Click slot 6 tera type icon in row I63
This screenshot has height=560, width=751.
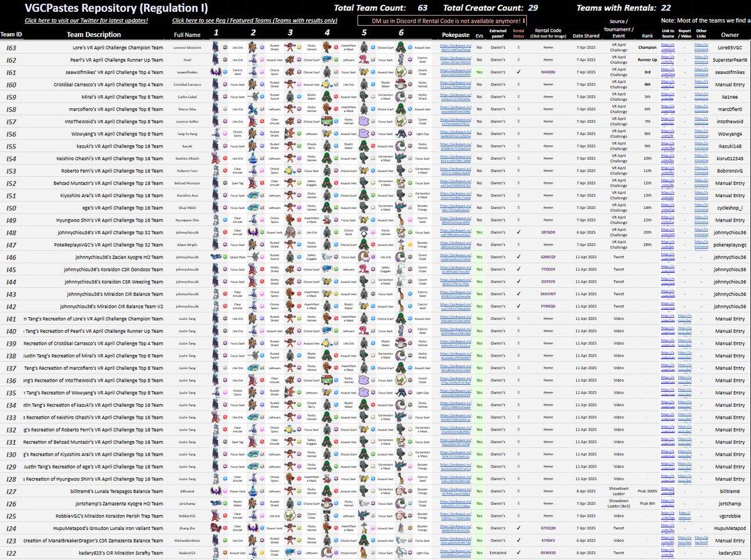click(x=410, y=48)
